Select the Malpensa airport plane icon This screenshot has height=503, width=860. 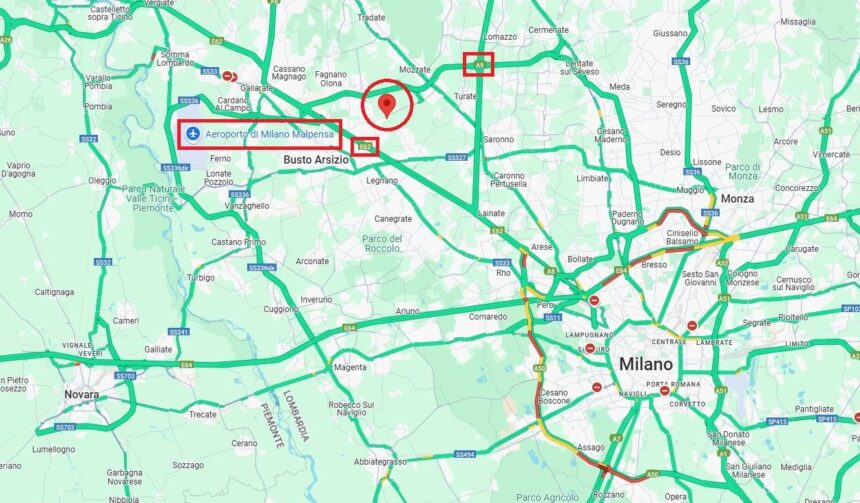pyautogui.click(x=193, y=133)
